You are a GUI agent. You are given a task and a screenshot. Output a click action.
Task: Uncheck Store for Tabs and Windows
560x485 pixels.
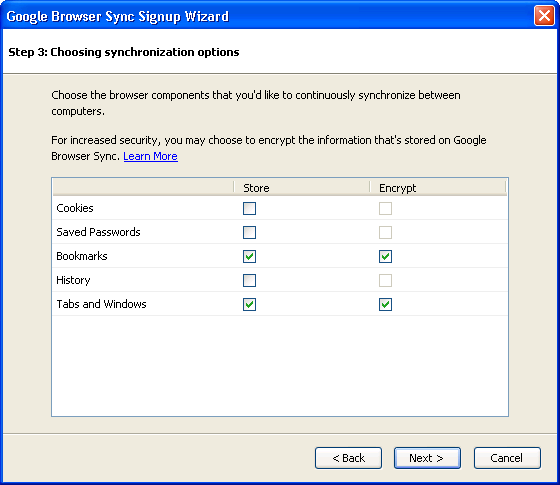(x=249, y=304)
